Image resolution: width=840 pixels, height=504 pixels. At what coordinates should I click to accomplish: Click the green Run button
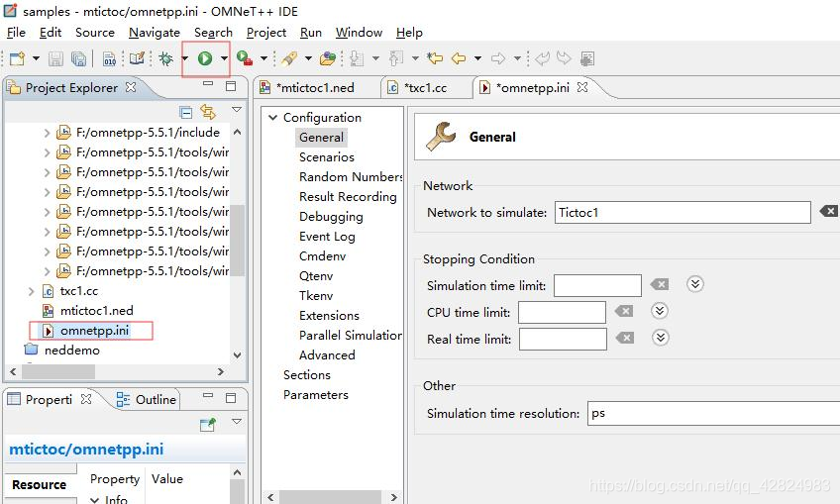[205, 58]
